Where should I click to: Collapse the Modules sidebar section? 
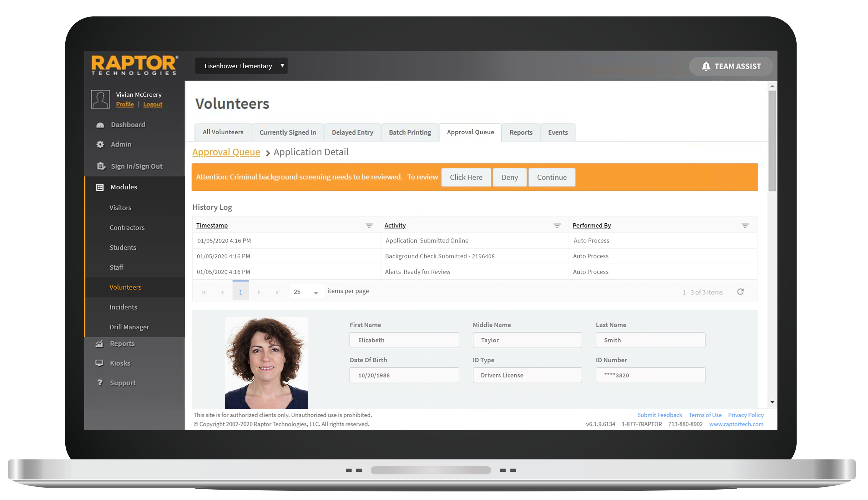tap(123, 187)
